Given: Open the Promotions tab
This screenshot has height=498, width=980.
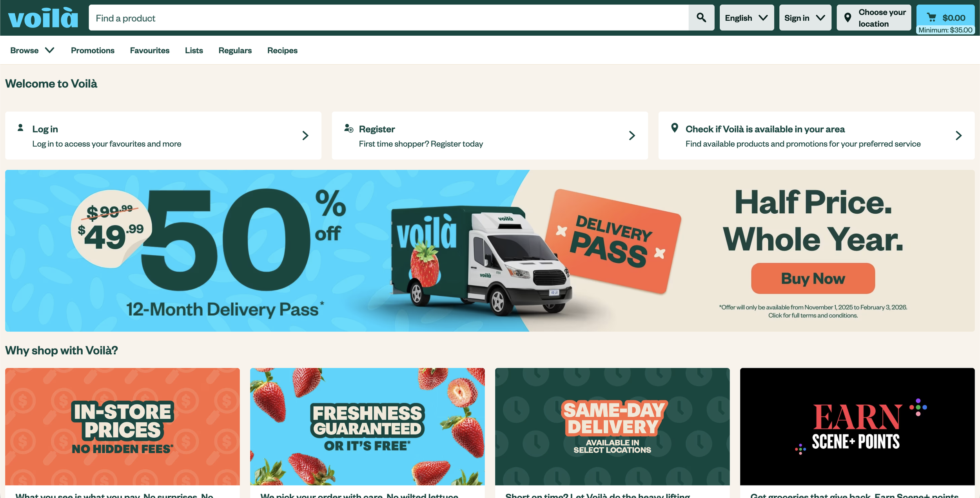Looking at the screenshot, I should [x=93, y=51].
